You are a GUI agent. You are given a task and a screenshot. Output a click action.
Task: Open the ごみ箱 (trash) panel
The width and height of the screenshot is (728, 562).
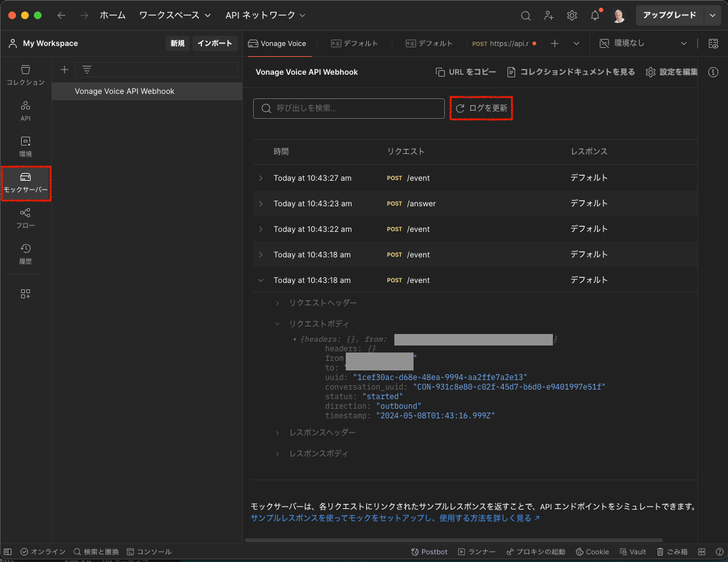672,551
